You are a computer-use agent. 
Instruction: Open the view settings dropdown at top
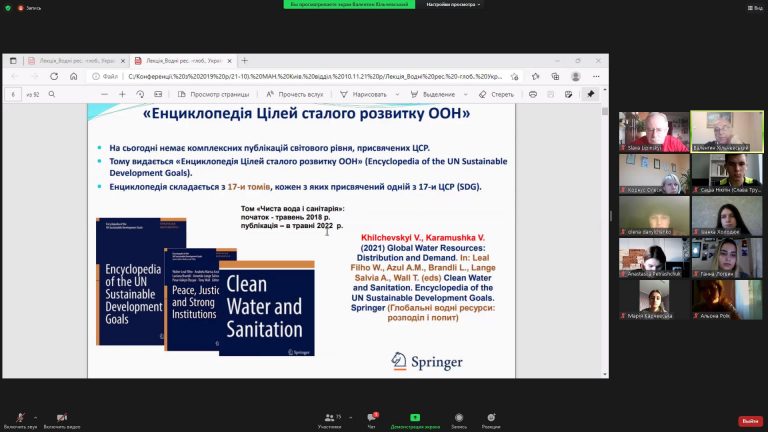453,4
